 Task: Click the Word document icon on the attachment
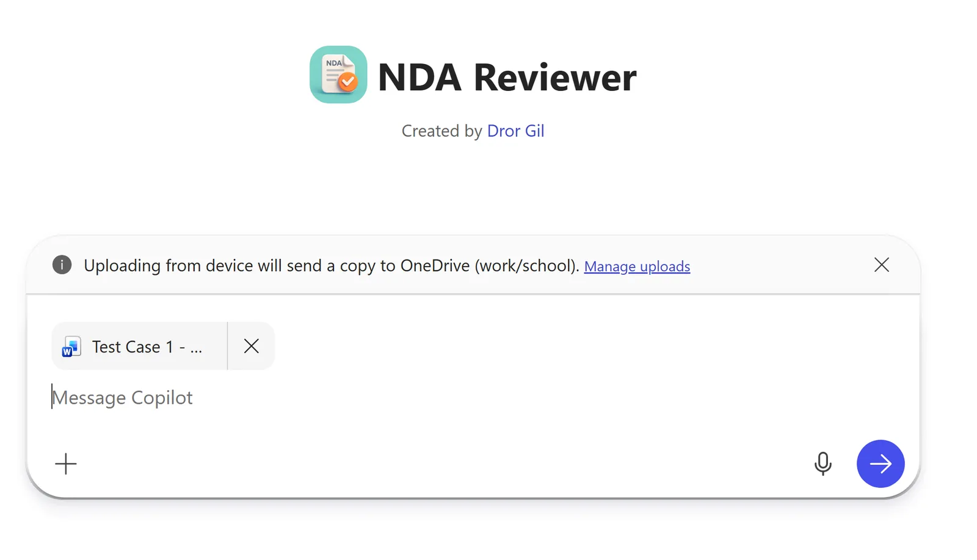coord(71,347)
